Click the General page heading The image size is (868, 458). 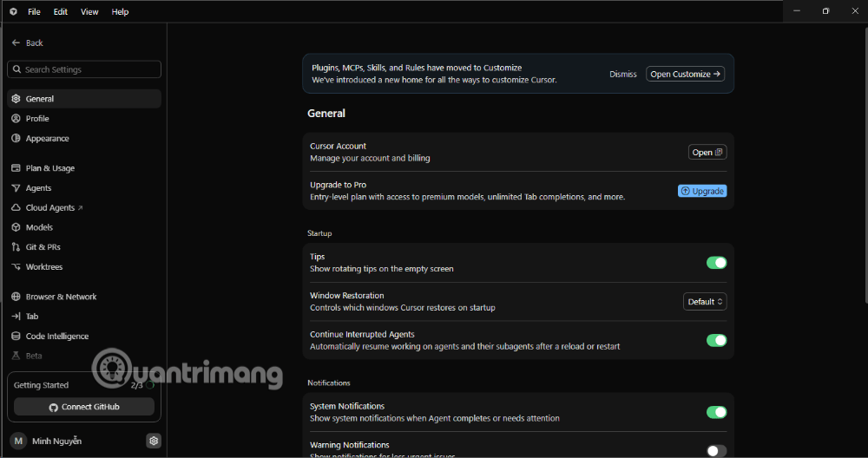coord(326,113)
